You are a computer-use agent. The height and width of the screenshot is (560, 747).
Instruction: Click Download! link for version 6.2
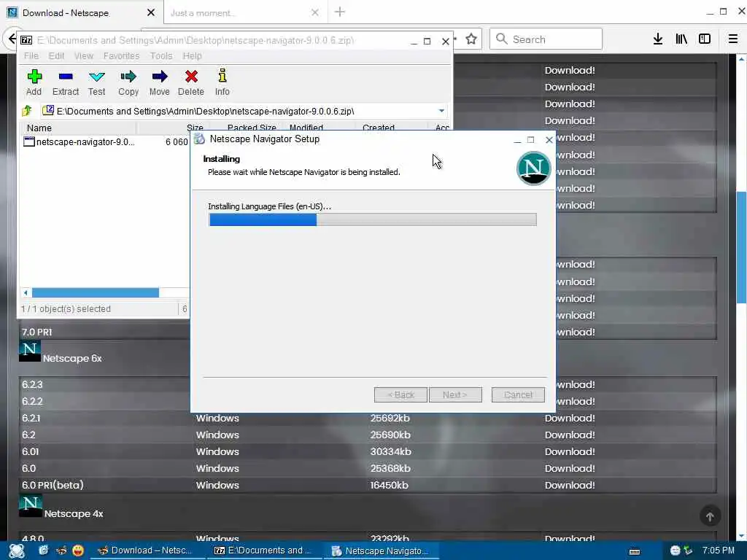pyautogui.click(x=570, y=435)
